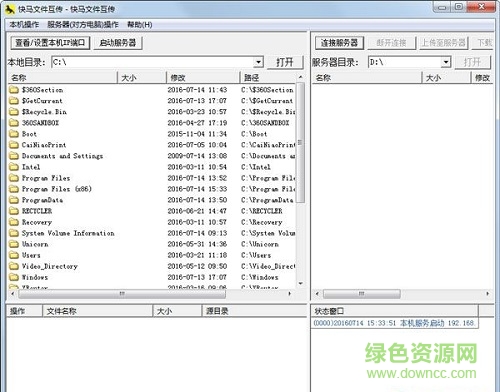Click transfer queue 文件名称 column header
Screen dimensions: 500x392
tap(98, 311)
